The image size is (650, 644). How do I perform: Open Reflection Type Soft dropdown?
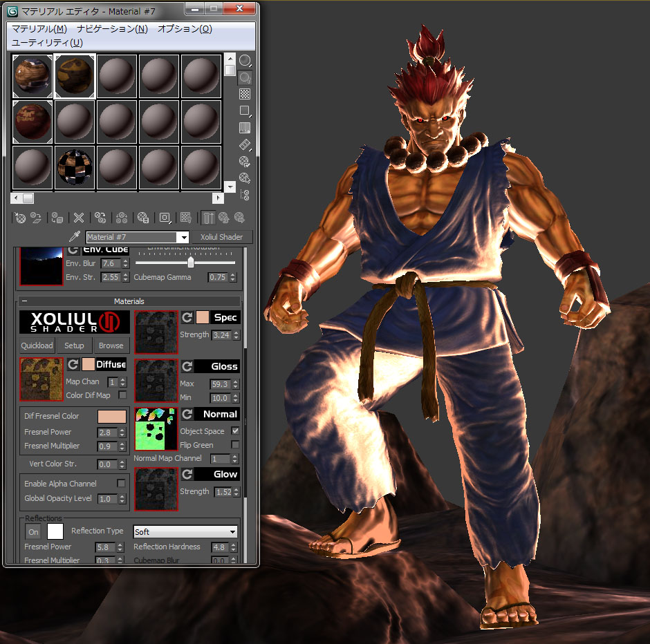(x=185, y=532)
